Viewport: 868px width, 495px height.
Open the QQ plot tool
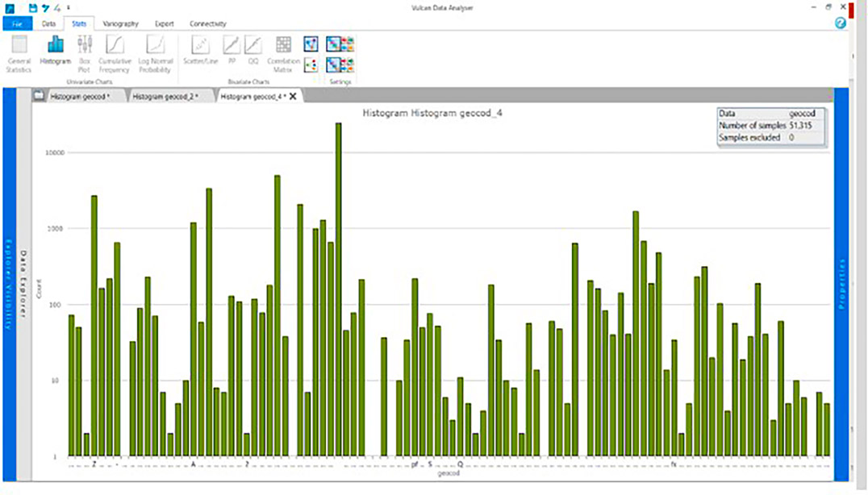(x=253, y=50)
